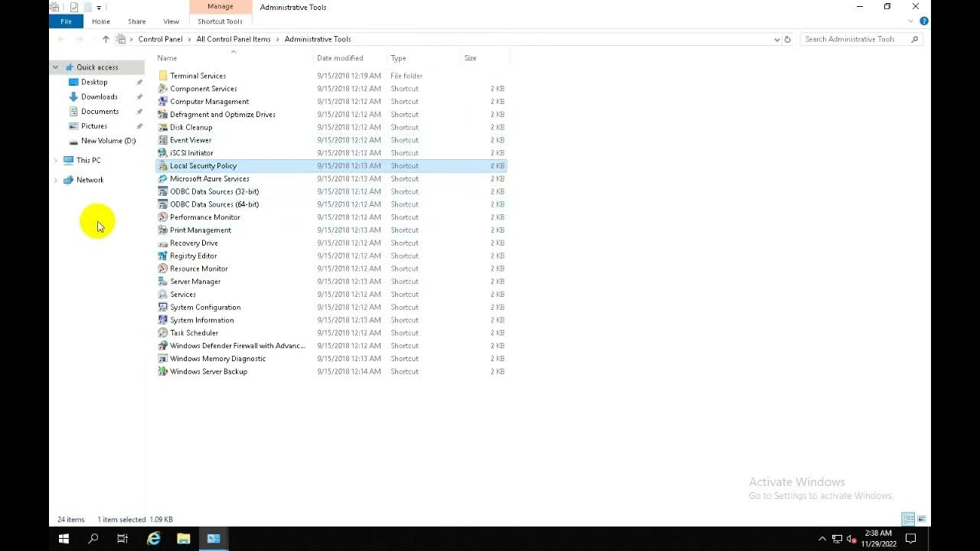Select the Task Scheduler shortcut icon

[162, 333]
